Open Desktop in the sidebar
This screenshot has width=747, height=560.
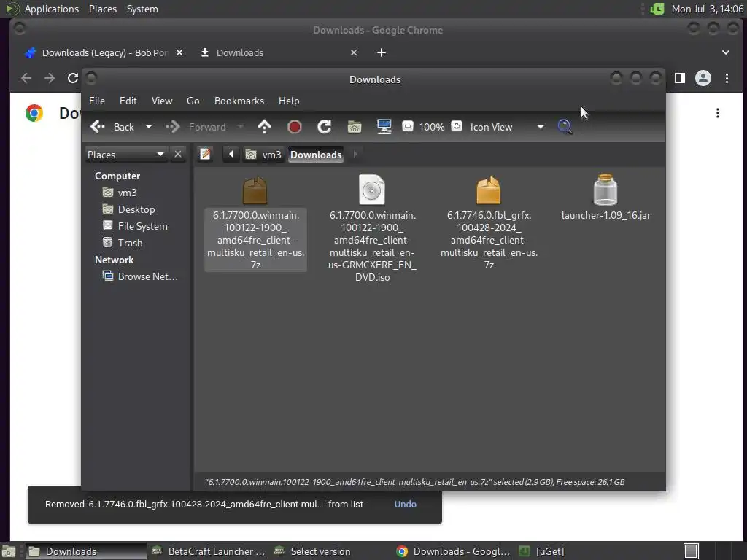click(x=128, y=209)
